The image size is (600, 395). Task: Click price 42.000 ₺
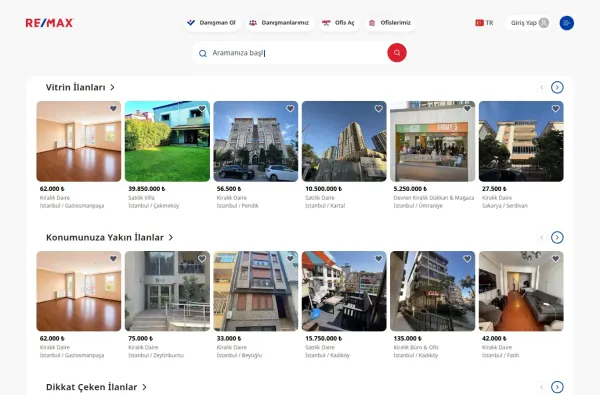(x=494, y=338)
